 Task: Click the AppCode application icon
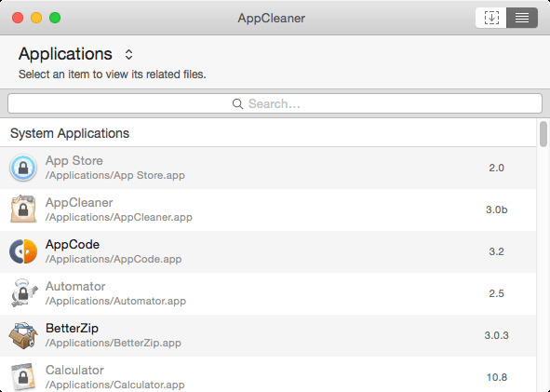pos(23,251)
